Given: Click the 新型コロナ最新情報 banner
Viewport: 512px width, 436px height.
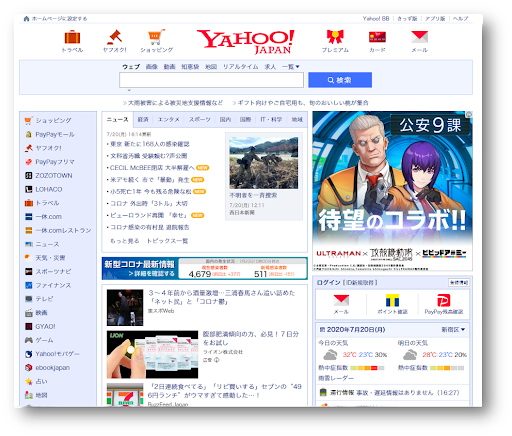Looking at the screenshot, I should (204, 268).
